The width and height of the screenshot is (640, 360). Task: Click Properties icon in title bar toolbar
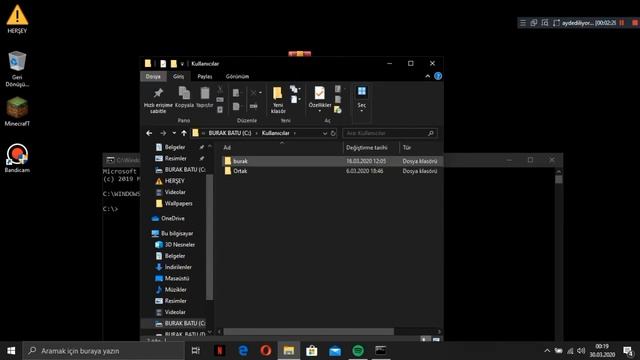[163, 64]
